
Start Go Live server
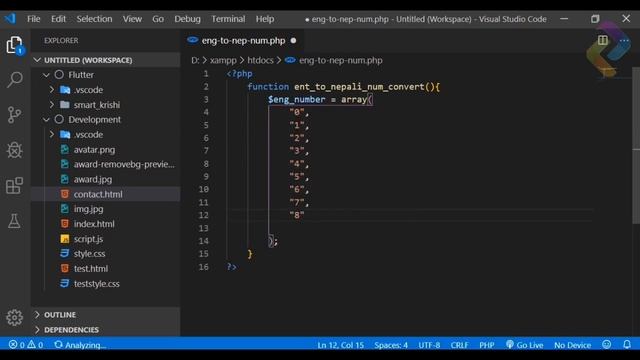point(524,345)
